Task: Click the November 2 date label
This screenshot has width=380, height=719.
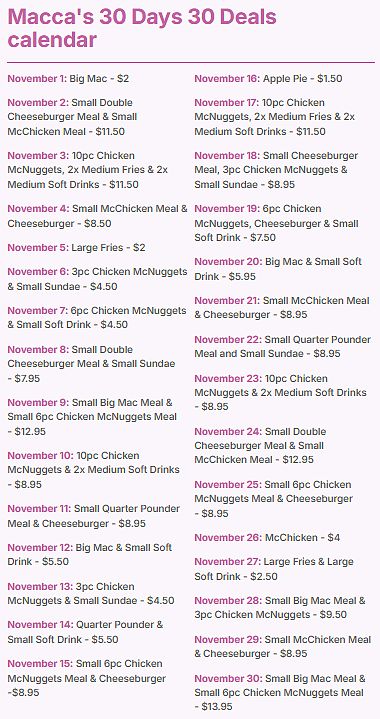Action: (x=37, y=102)
